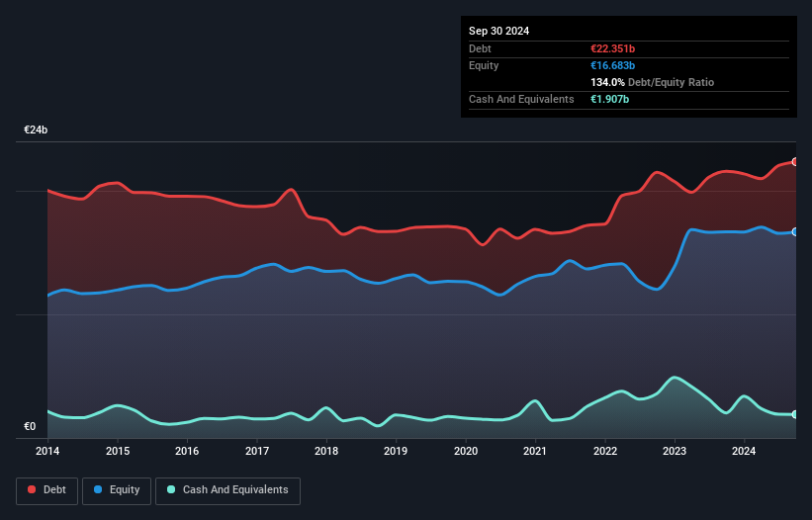Image resolution: width=812 pixels, height=520 pixels.
Task: Select the 2024 x-axis label
Action: click(744, 451)
